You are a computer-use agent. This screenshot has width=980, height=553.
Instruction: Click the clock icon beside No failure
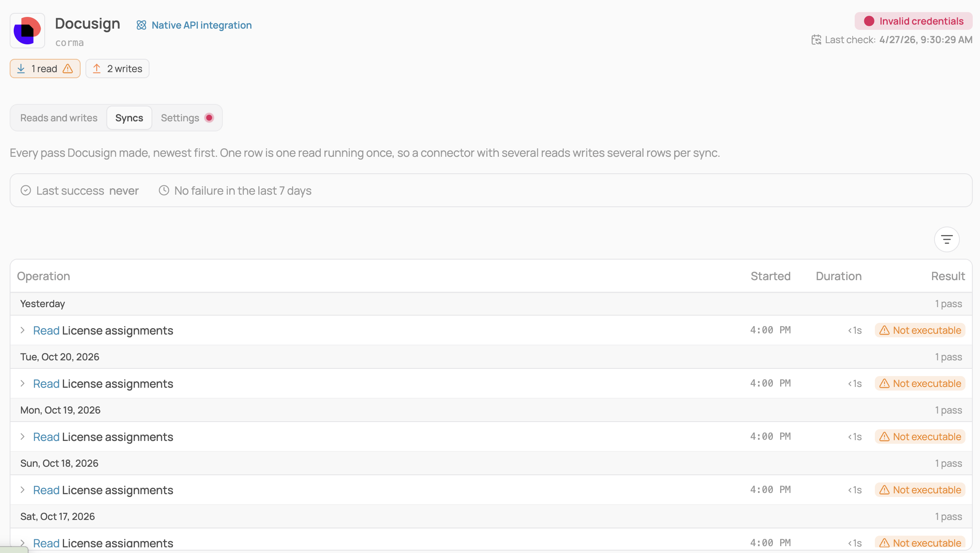(x=164, y=190)
